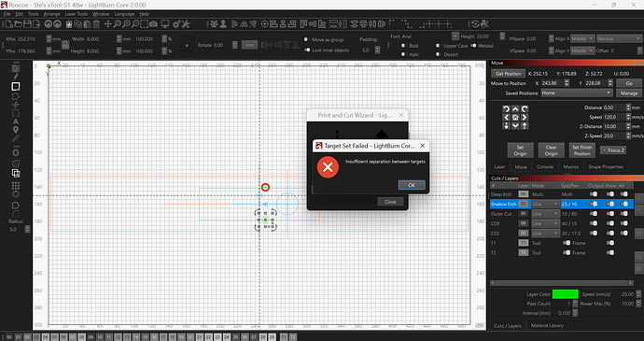
Task: Select the Text tool (A)
Action: (x=16, y=121)
